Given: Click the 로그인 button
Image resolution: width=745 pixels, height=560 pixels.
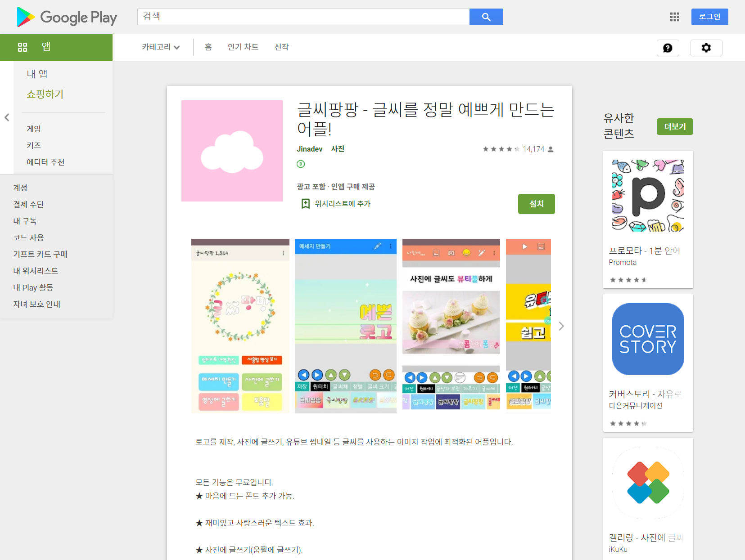Looking at the screenshot, I should pyautogui.click(x=709, y=17).
